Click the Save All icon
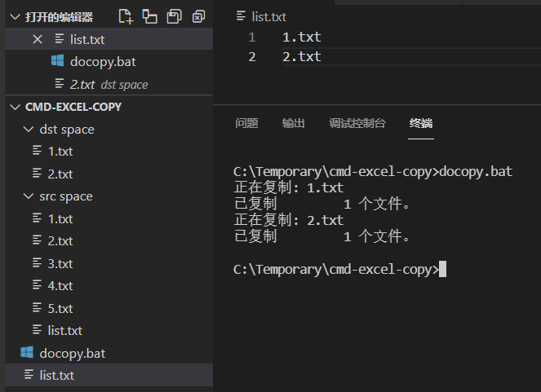Screen dimensions: 541x392 (x=174, y=16)
